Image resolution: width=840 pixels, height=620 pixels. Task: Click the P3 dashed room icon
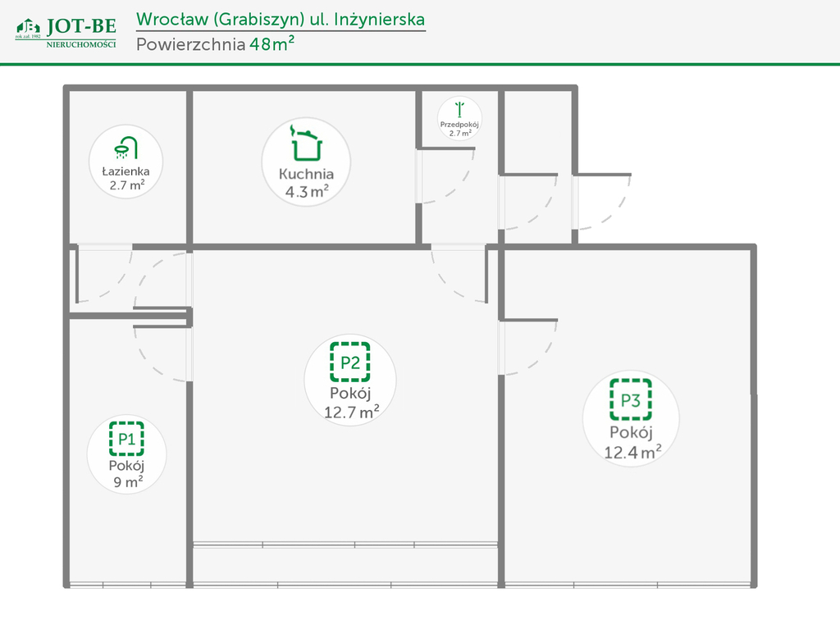(x=630, y=400)
